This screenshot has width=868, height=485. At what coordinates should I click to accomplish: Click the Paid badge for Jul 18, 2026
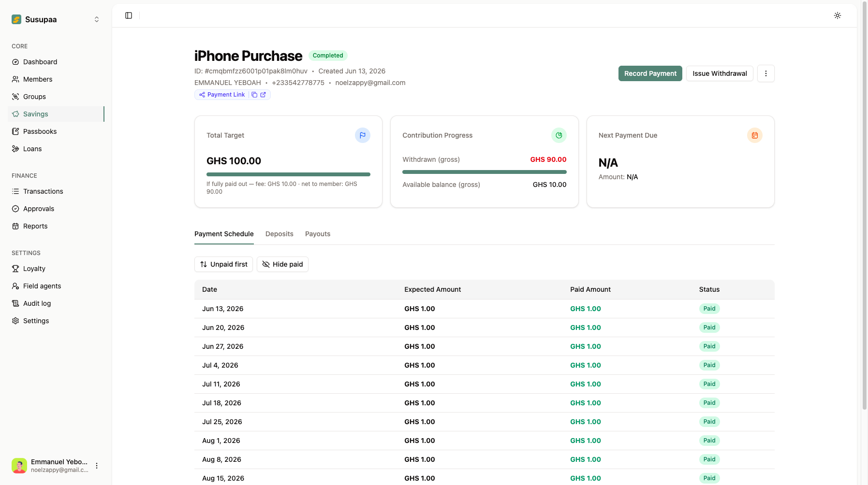click(x=709, y=403)
